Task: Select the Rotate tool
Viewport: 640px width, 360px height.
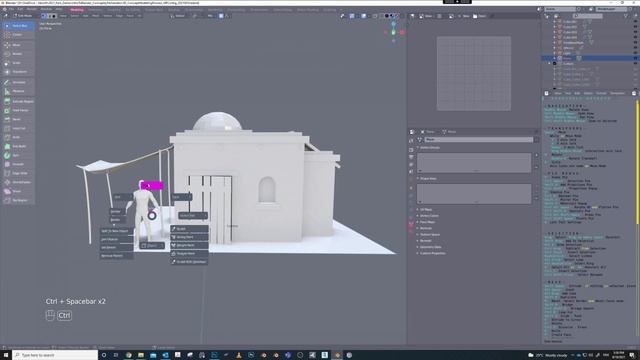Action: 19,54
